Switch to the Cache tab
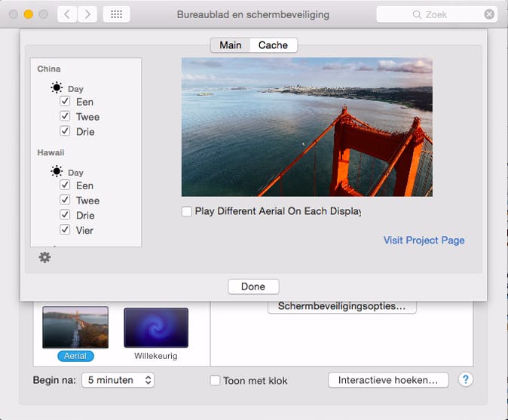Screen dimensions: 508x420 tap(273, 45)
